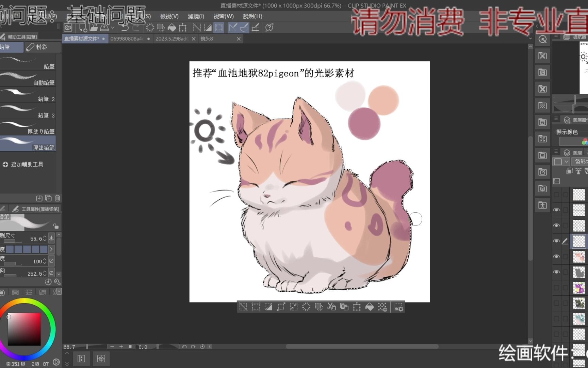Delete sub tool with trash icon
The width and height of the screenshot is (588, 368).
pyautogui.click(x=57, y=198)
